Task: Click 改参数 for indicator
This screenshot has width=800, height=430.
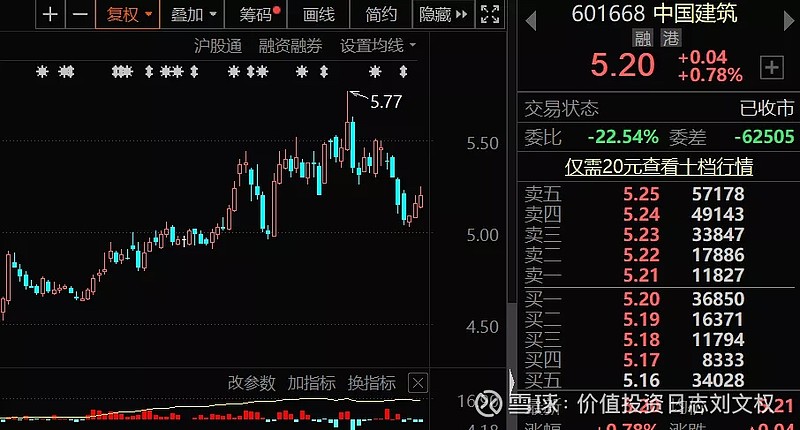Action: point(252,383)
